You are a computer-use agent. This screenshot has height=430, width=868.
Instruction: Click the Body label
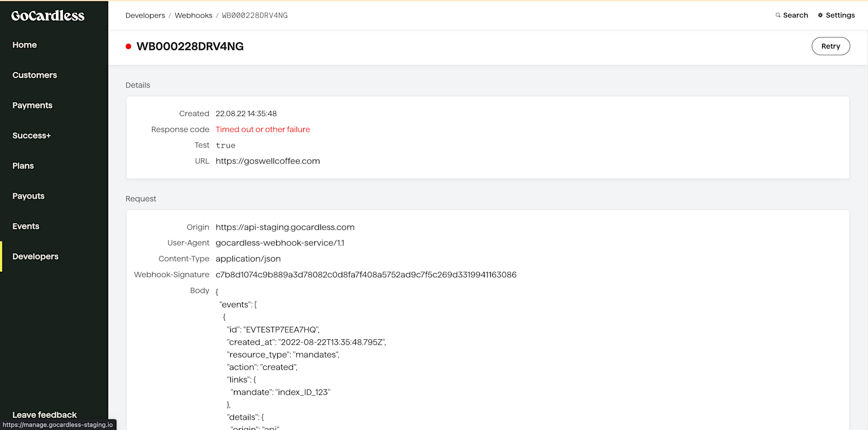(200, 290)
